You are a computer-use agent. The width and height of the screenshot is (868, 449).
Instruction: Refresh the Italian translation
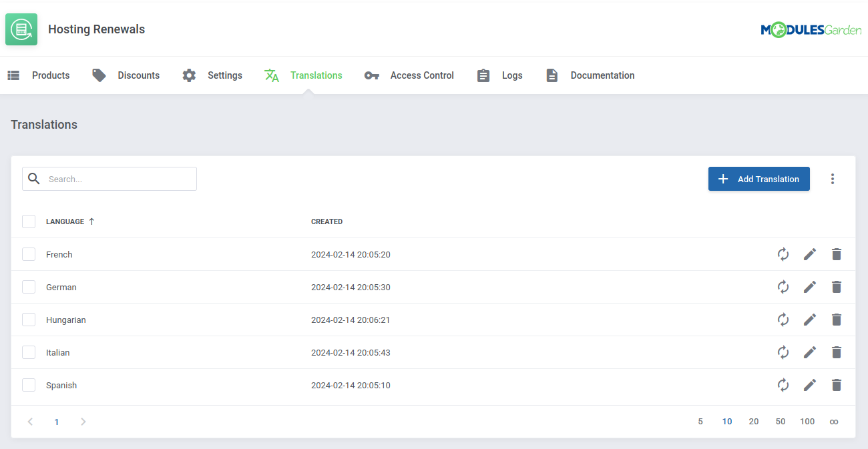click(783, 352)
